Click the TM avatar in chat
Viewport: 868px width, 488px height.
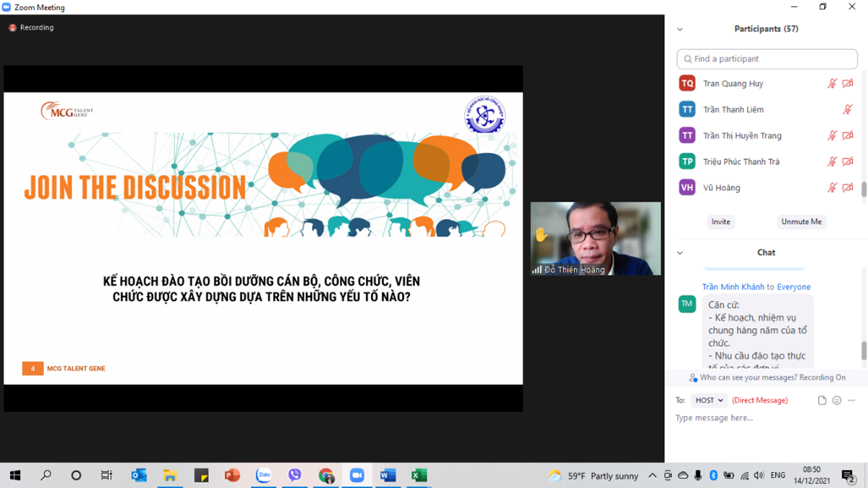(x=687, y=304)
